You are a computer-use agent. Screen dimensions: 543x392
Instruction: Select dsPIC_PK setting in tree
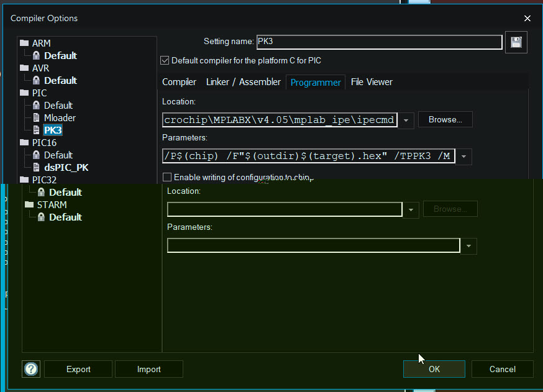pos(66,168)
